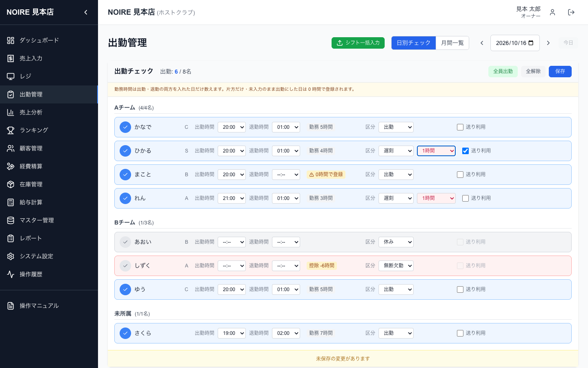Open the user profile icon
The width and height of the screenshot is (588, 368).
coord(552,12)
